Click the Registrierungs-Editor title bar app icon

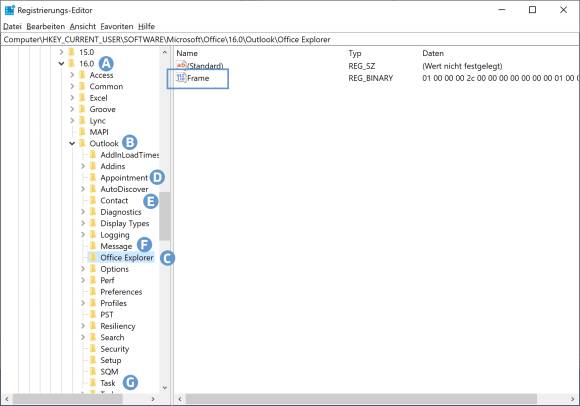click(10, 10)
